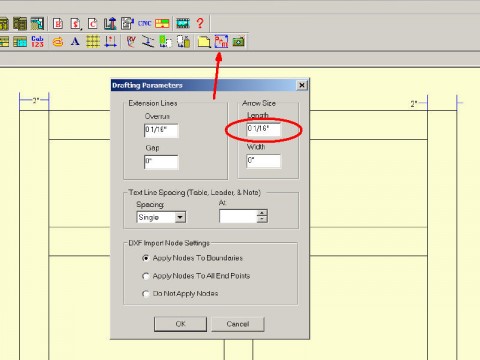Open help with the red question mark
Image resolution: width=480 pixels, height=360 pixels.
(200, 23)
